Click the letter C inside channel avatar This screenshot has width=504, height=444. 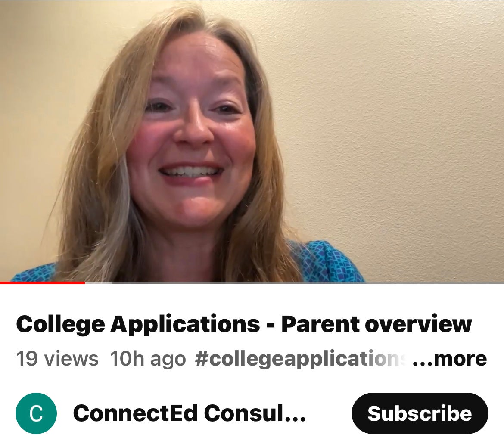[36, 413]
